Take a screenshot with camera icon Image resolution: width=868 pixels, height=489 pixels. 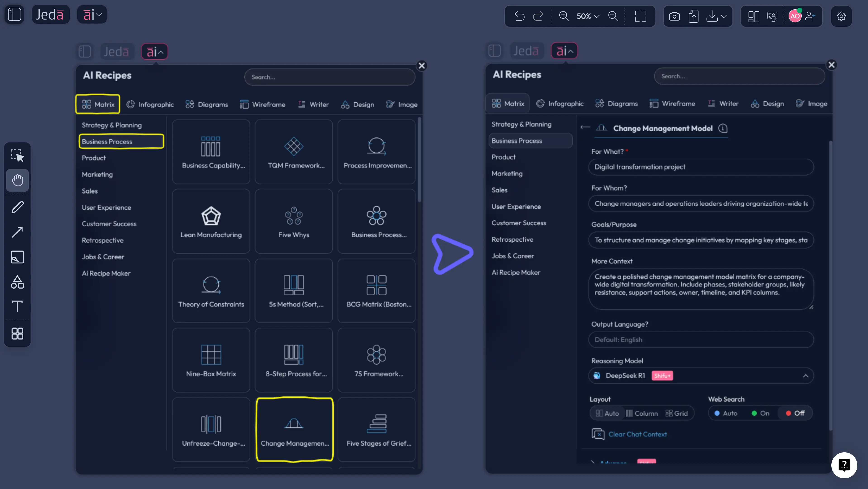(x=674, y=16)
